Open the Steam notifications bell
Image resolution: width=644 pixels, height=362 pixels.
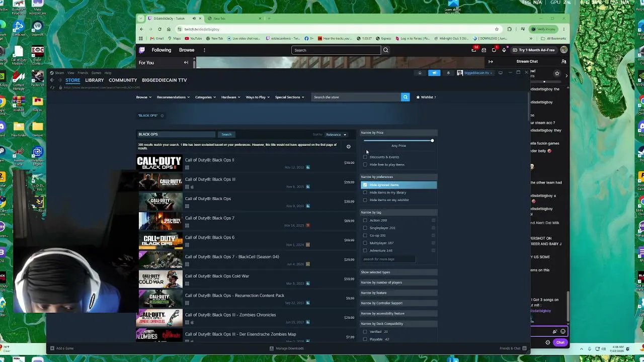pyautogui.click(x=448, y=73)
